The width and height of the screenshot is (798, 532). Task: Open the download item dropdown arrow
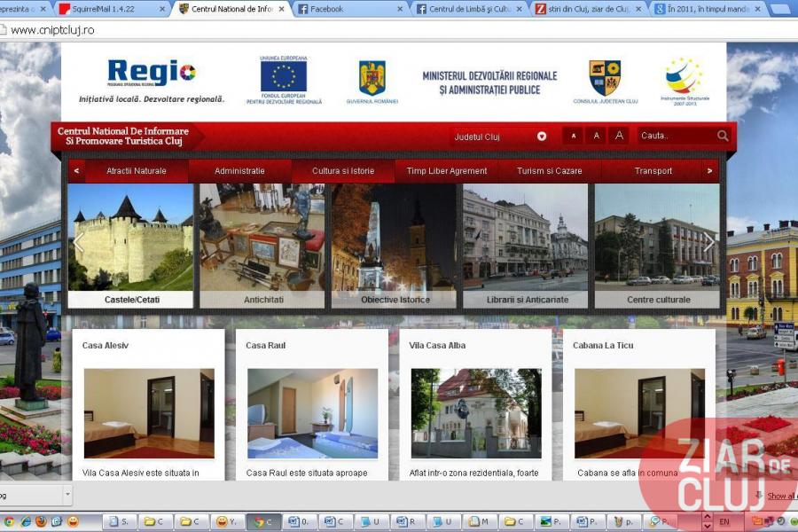click(67, 494)
